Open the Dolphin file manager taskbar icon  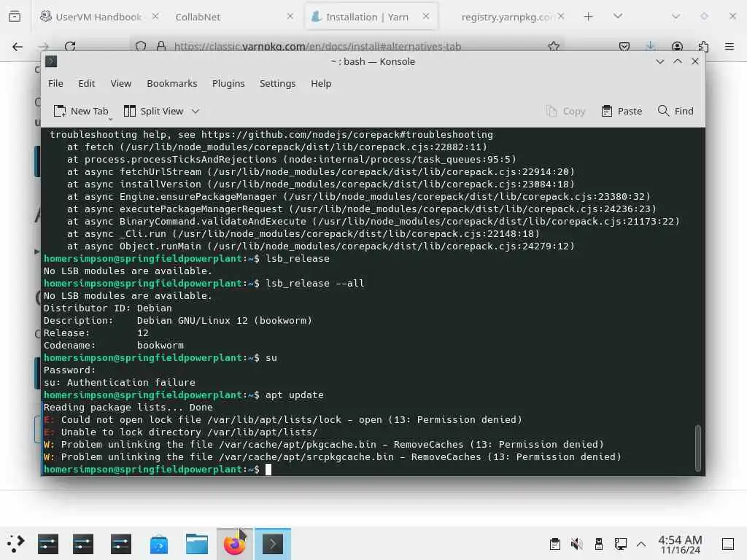tap(197, 544)
